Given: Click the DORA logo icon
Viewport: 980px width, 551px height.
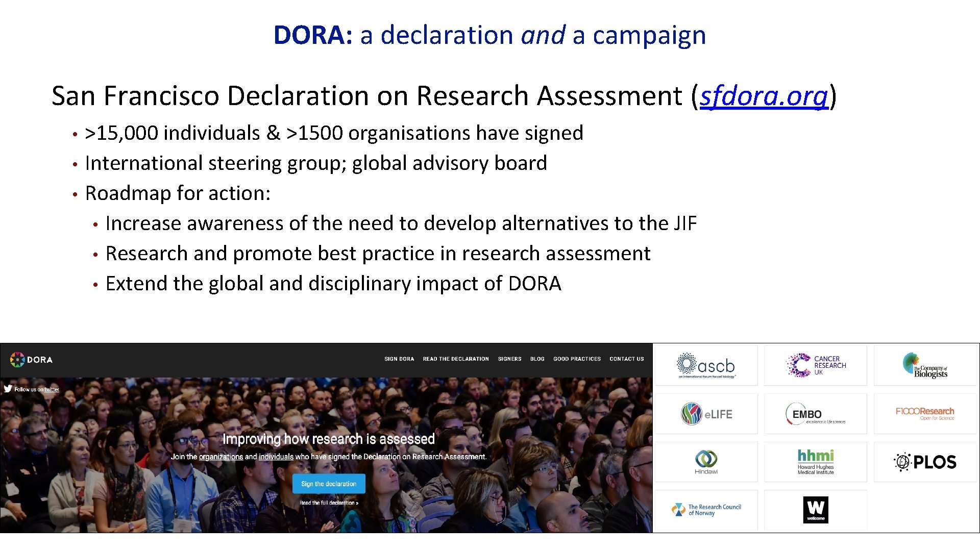Looking at the screenshot, I should click(x=17, y=360).
